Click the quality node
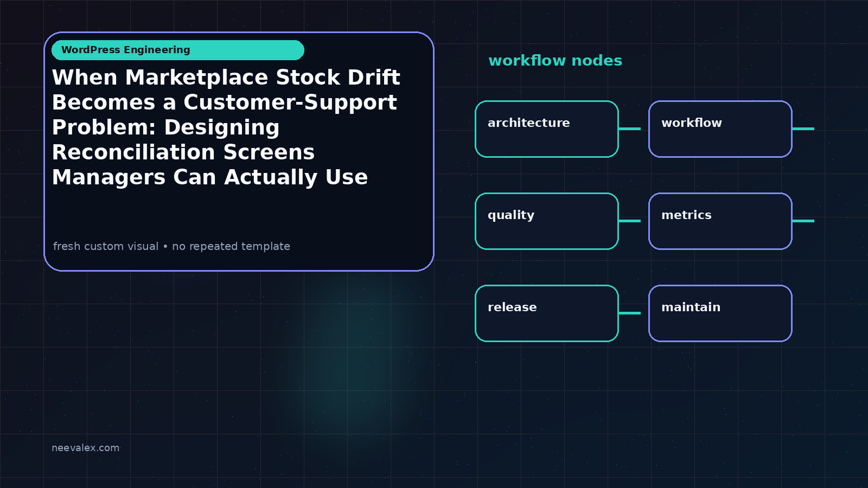The width and height of the screenshot is (868, 488). (547, 221)
